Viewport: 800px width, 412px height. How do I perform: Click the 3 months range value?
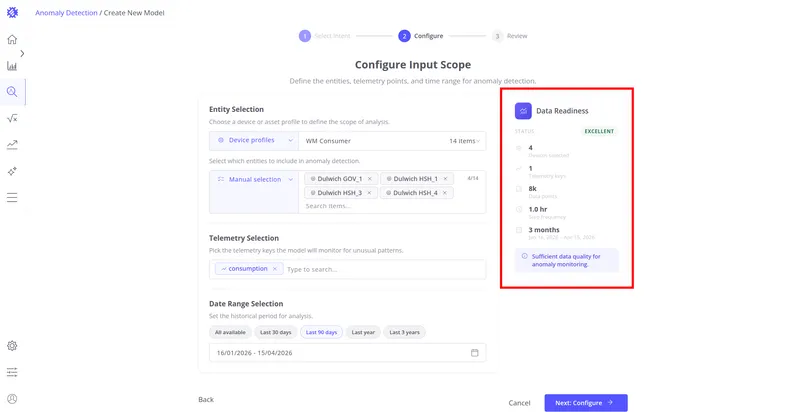(x=544, y=230)
